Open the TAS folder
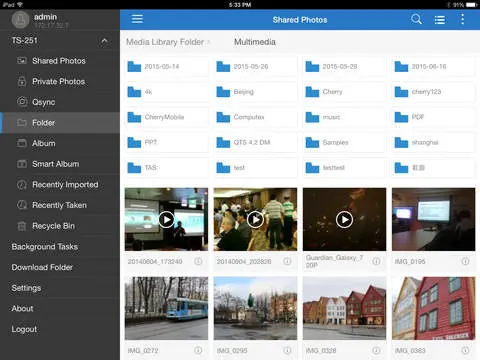This screenshot has height=360, width=480. click(x=166, y=168)
